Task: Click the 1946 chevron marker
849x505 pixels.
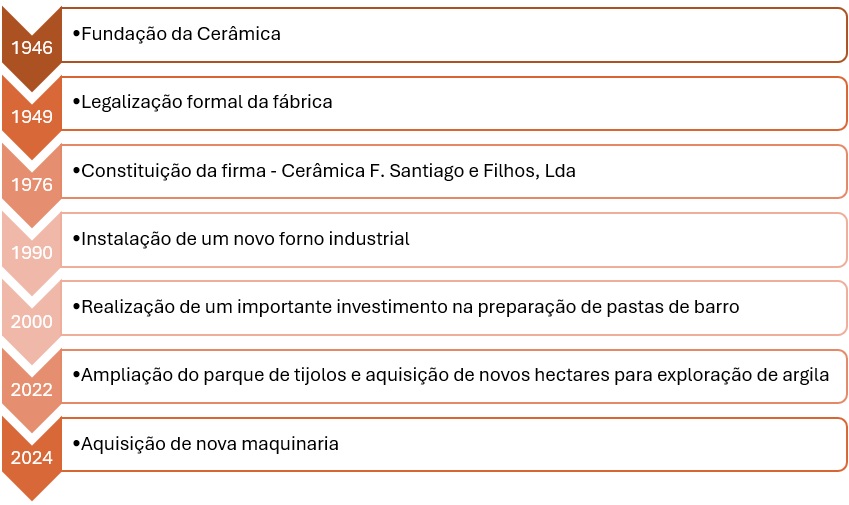Action: click(31, 48)
